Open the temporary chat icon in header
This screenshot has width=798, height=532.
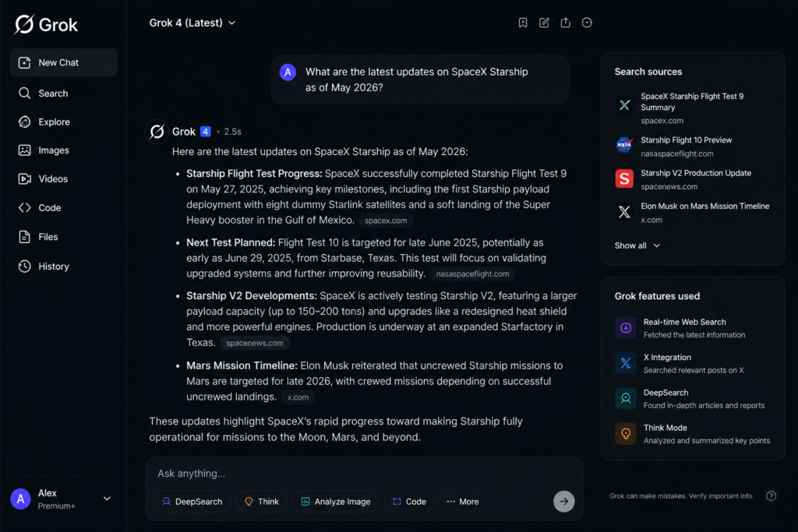(587, 23)
